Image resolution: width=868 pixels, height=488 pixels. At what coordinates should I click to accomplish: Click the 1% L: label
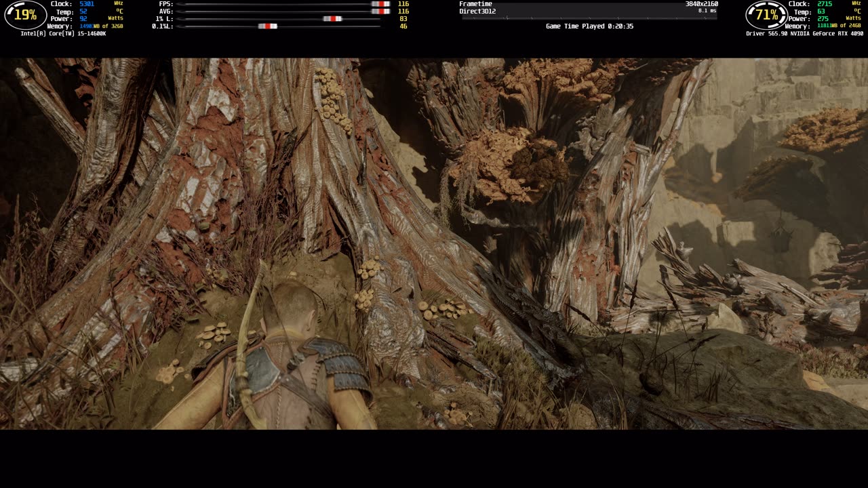[164, 19]
